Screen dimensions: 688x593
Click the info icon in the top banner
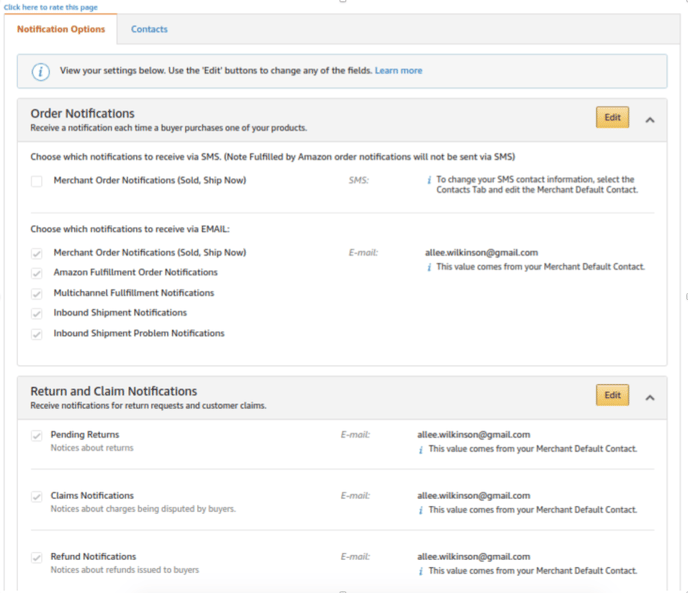[x=41, y=71]
